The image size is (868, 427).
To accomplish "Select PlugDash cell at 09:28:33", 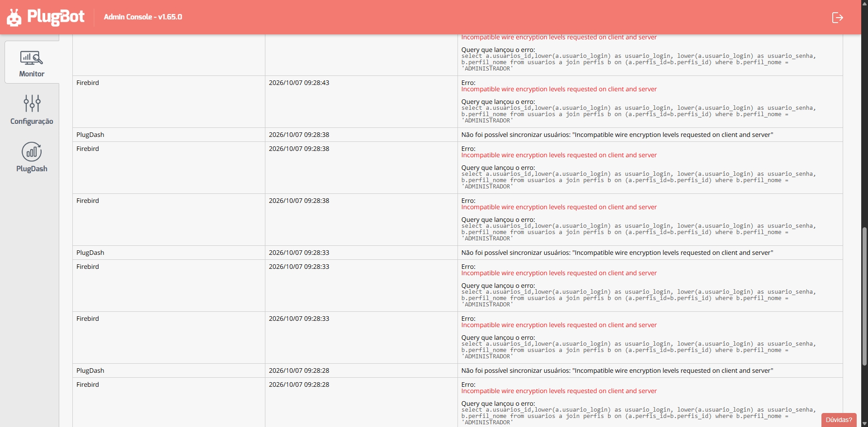I will 169,253.
